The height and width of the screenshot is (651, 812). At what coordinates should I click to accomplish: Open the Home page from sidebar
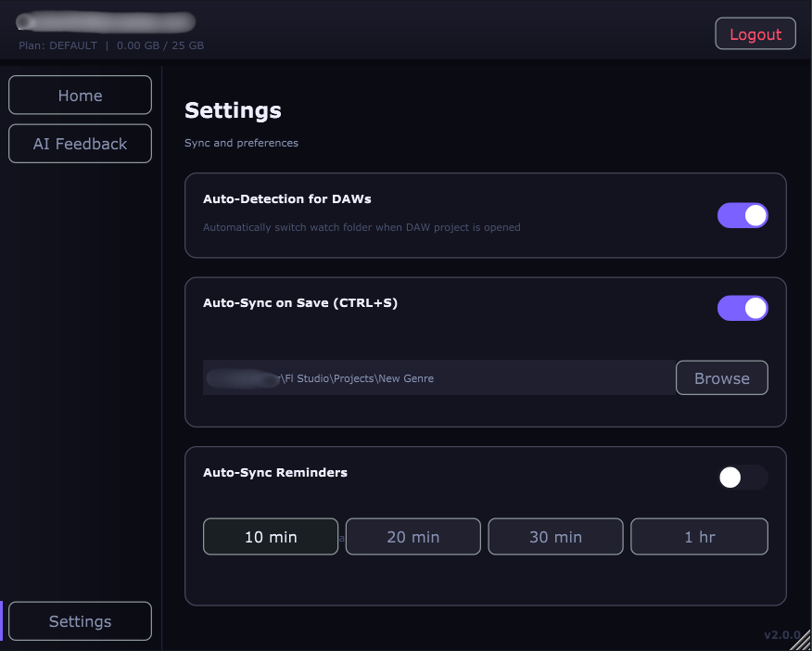click(80, 96)
